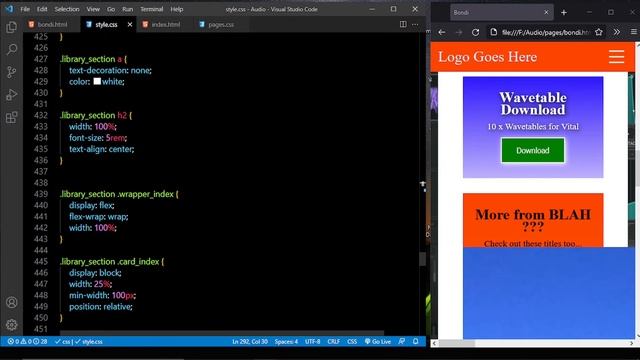This screenshot has height=360, width=640.
Task: Open the Terminal menu
Action: click(x=151, y=9)
